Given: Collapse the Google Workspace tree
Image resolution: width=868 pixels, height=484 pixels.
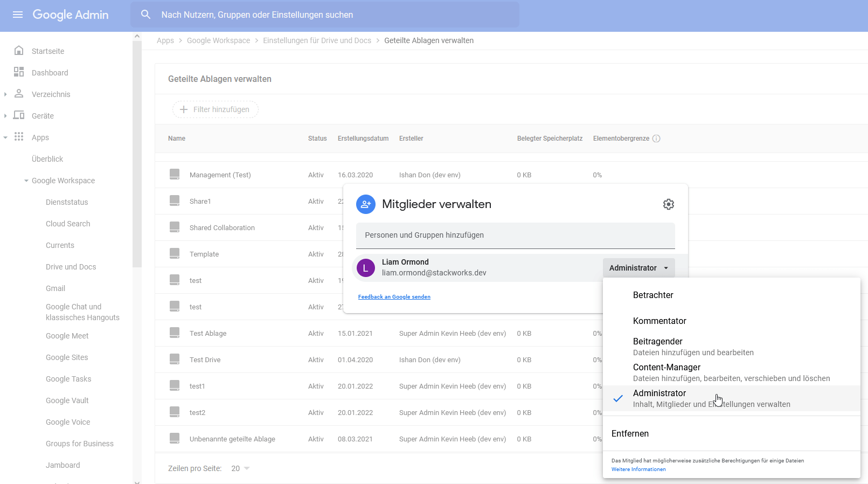Looking at the screenshot, I should [26, 181].
